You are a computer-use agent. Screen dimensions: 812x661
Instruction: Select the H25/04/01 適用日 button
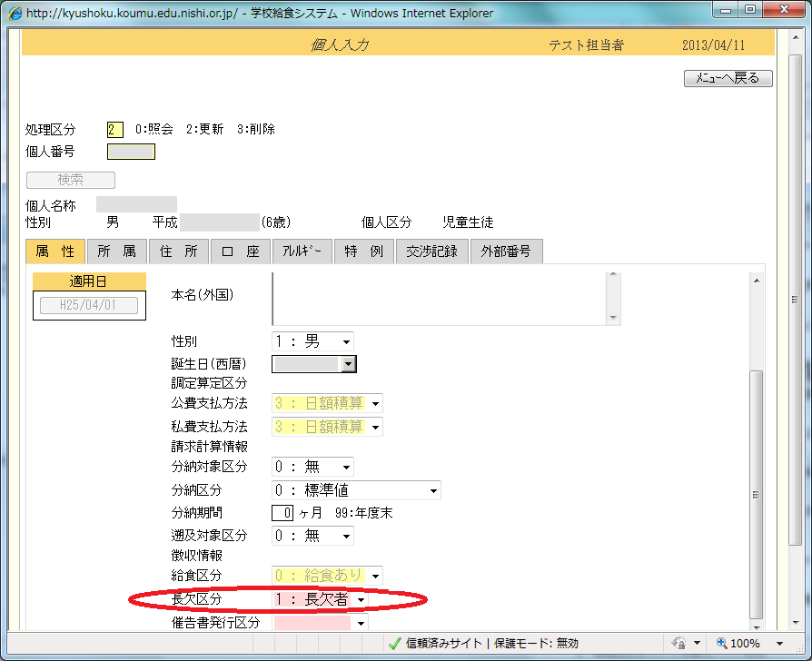89,306
